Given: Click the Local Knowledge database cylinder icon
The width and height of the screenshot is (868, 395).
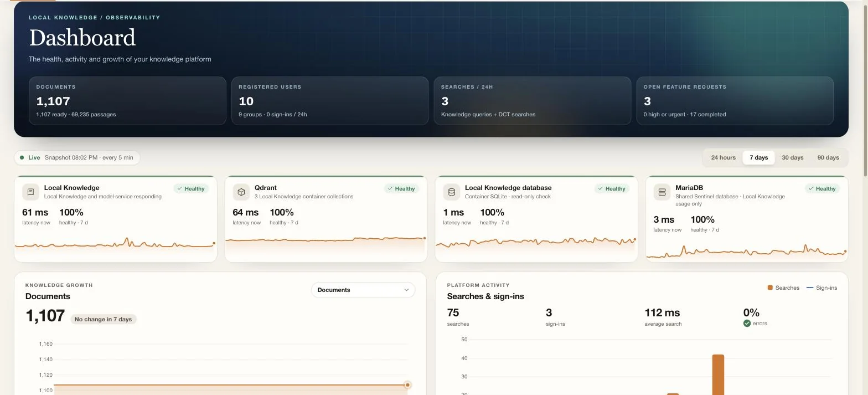Looking at the screenshot, I should [452, 192].
